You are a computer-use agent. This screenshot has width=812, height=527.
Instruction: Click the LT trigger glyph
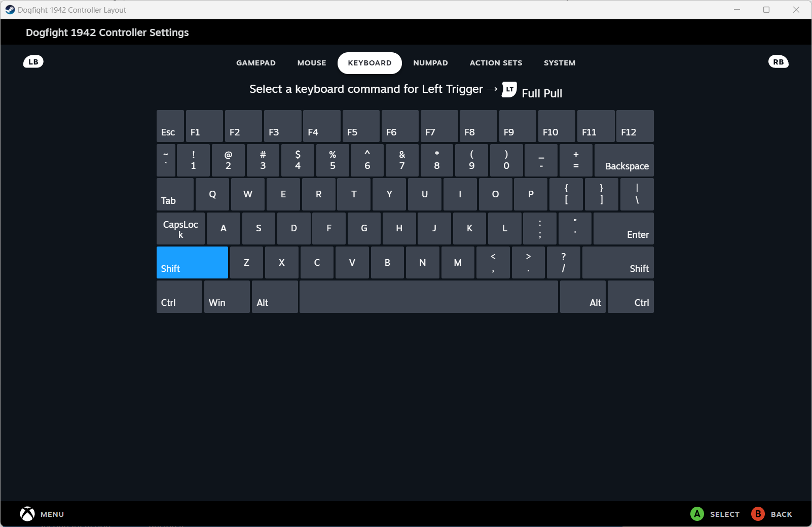[509, 89]
